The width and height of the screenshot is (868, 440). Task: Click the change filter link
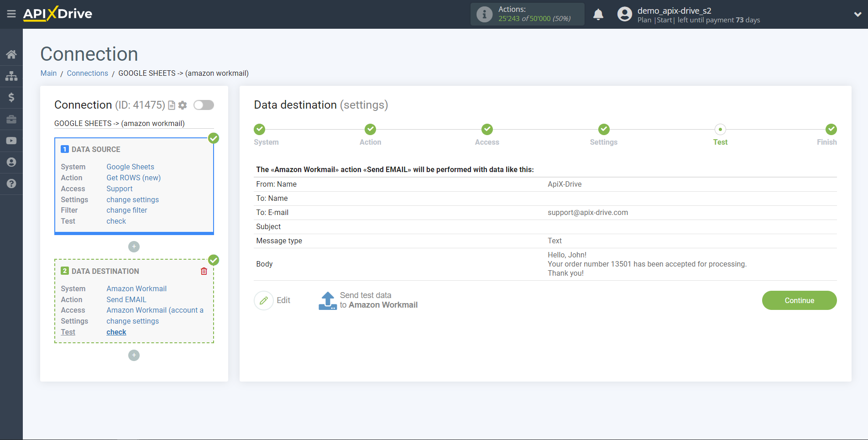[127, 210]
